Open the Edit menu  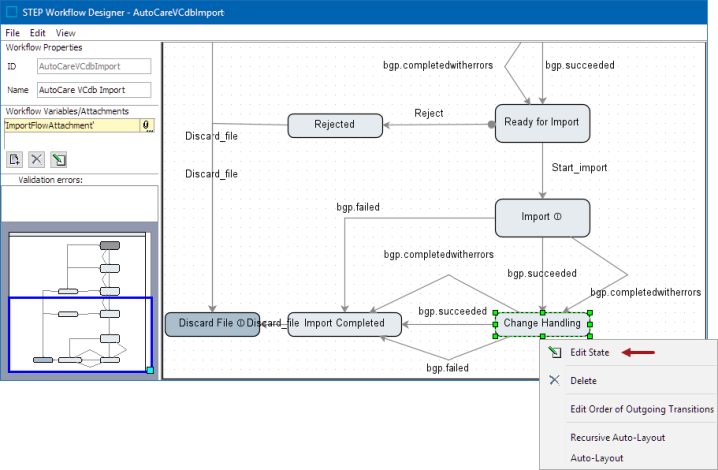point(38,33)
